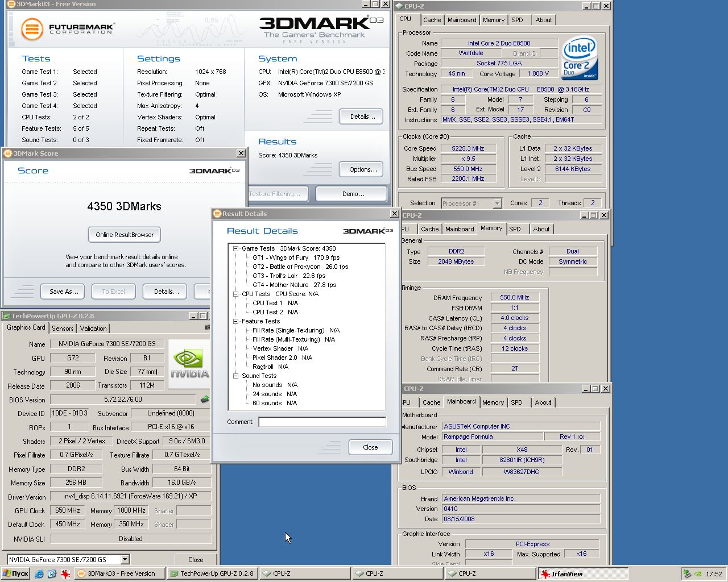Click the Result Details title bar icon
The height and width of the screenshot is (582, 728).
[x=217, y=214]
